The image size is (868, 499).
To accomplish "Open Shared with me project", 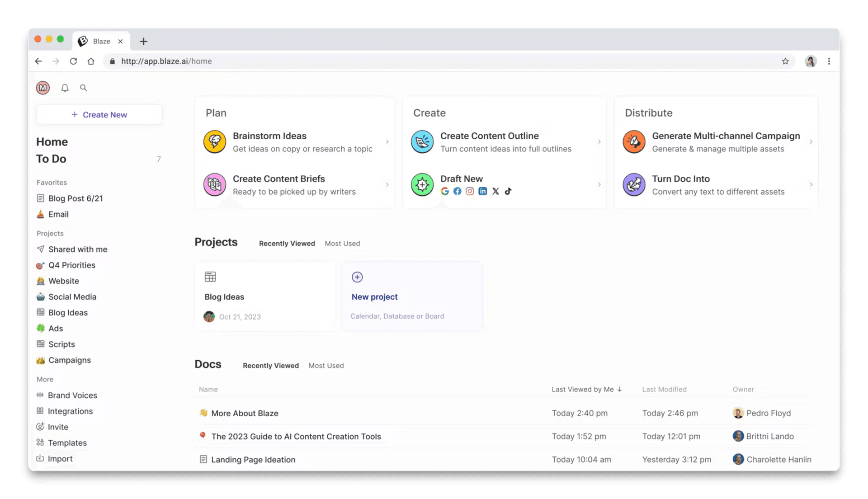I will click(x=72, y=249).
